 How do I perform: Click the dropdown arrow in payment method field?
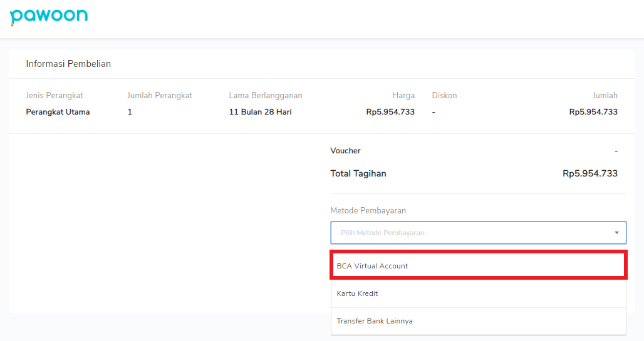click(616, 233)
